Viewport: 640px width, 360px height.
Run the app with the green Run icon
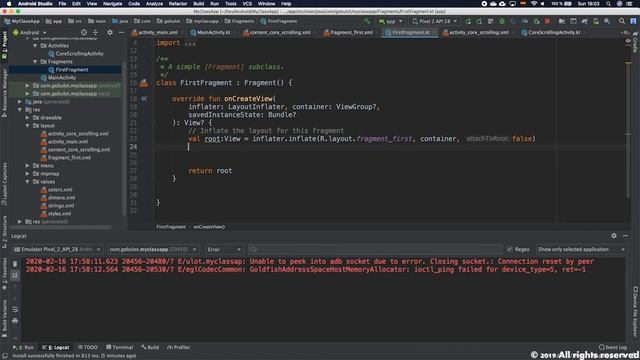click(468, 21)
